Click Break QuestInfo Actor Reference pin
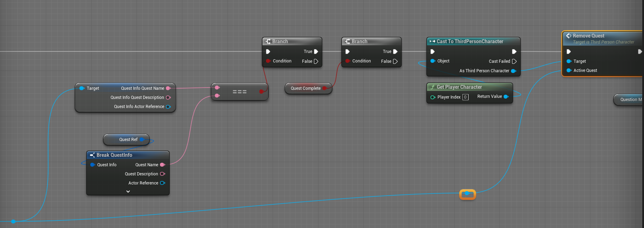 [162, 183]
